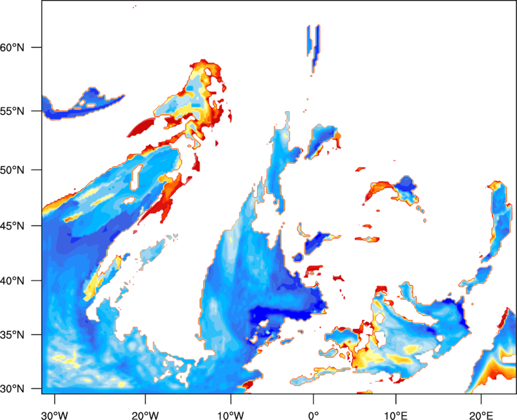517x420 pixels.
Task: Click the 20°W longitude label
Action: coord(145,415)
